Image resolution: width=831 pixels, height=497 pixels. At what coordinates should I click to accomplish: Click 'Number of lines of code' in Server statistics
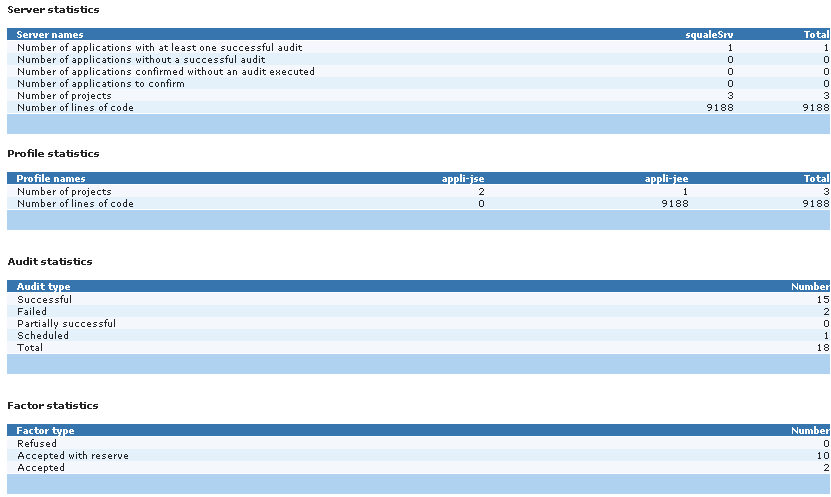(x=75, y=108)
